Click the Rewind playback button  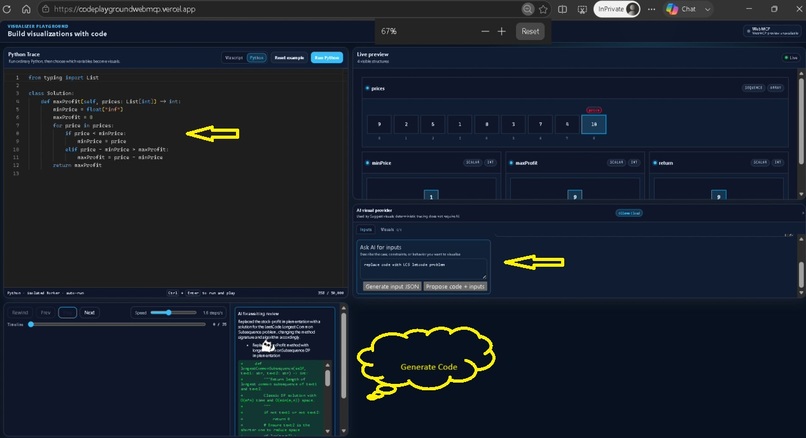click(x=20, y=313)
